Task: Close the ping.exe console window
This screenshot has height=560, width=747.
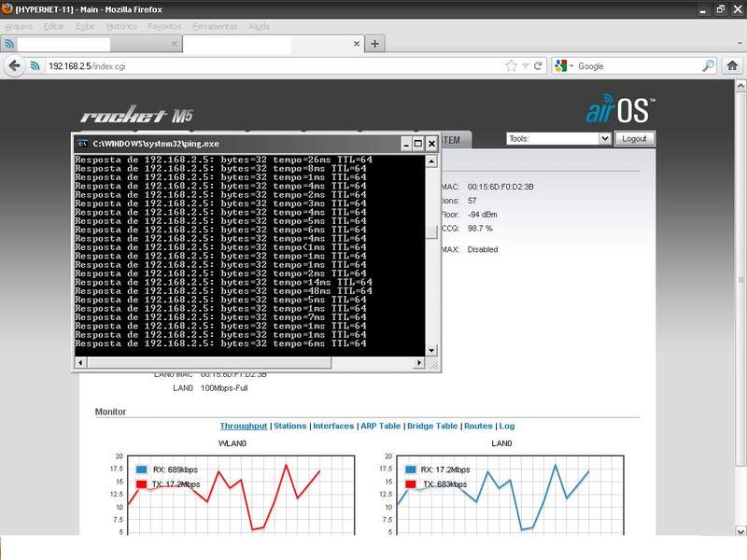Action: [x=431, y=144]
